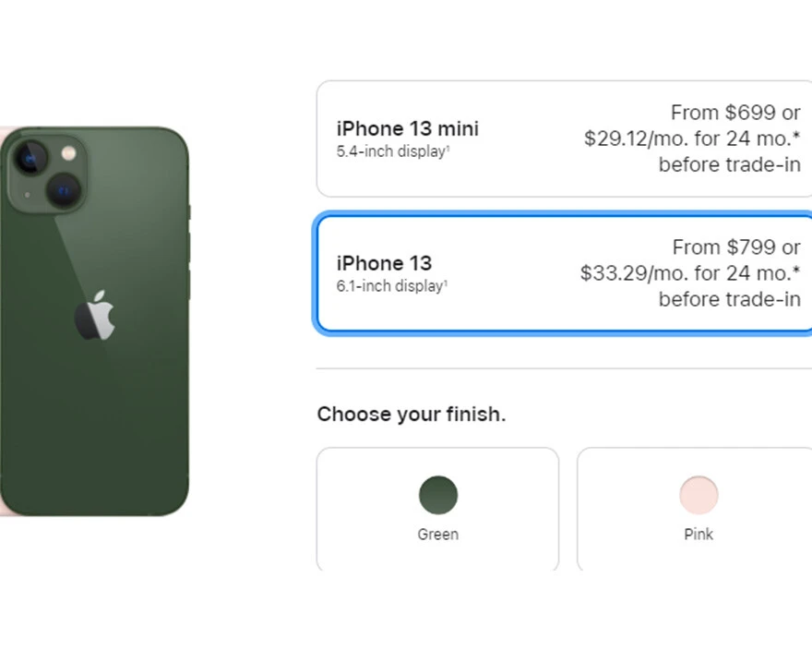This screenshot has width=812, height=650.
Task: Select the iPhone 13 model card
Action: [563, 271]
